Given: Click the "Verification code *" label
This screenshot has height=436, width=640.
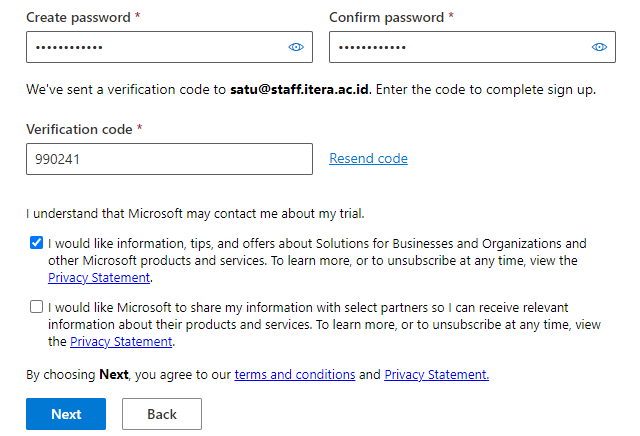Looking at the screenshot, I should [84, 130].
